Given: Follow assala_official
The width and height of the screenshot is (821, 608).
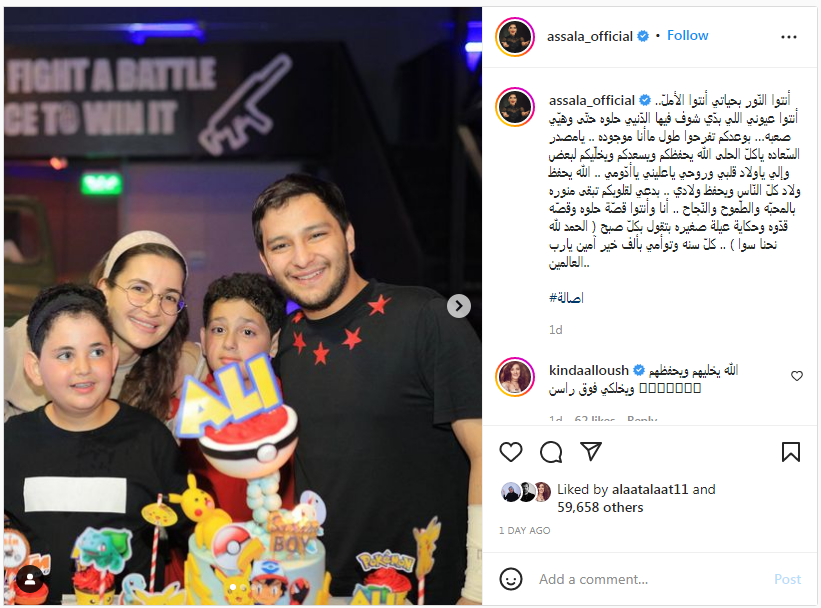Looking at the screenshot, I should (687, 36).
